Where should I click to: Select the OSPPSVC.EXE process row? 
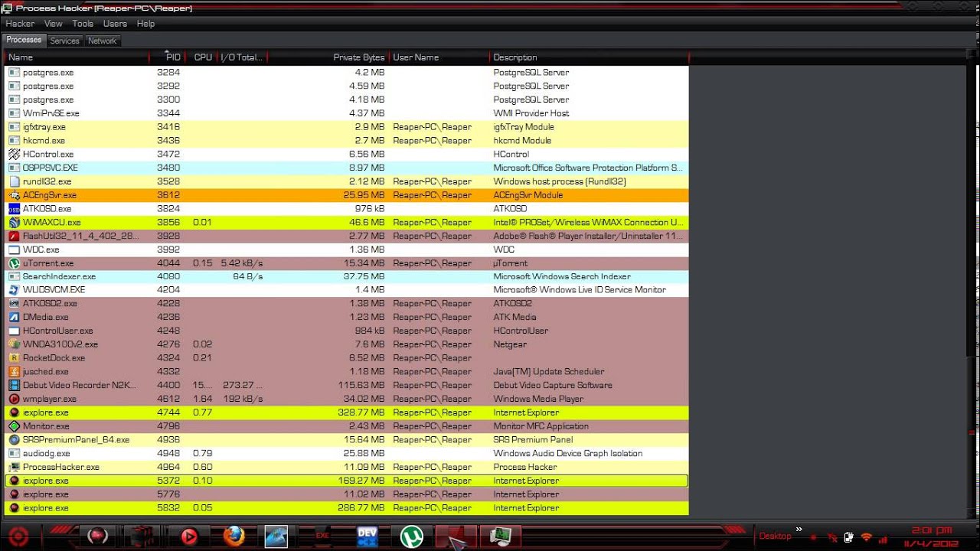tap(347, 168)
